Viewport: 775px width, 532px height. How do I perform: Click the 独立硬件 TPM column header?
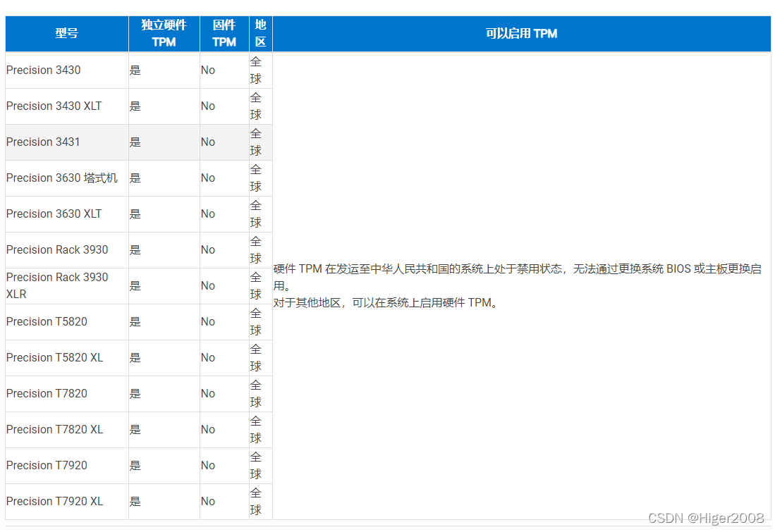click(164, 34)
